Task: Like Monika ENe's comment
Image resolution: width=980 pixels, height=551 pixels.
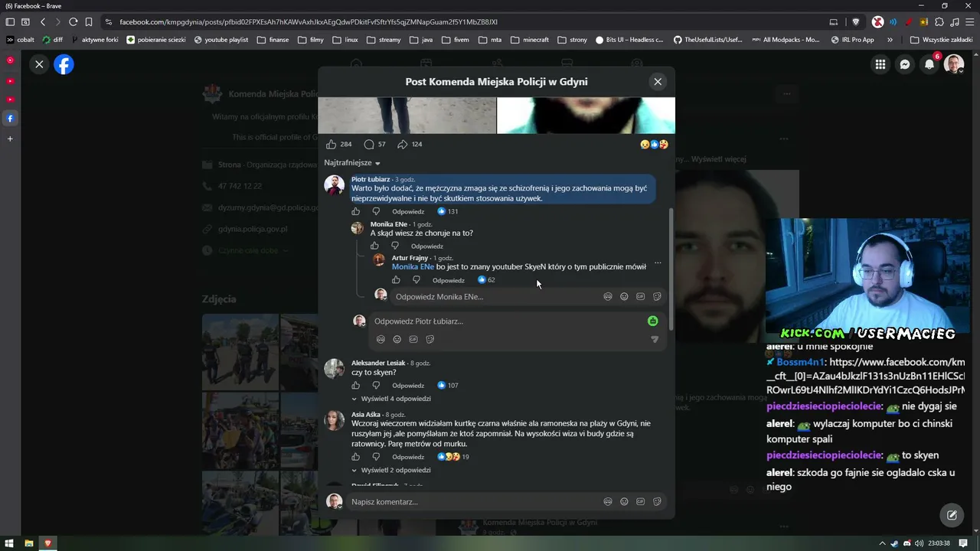Action: click(374, 246)
